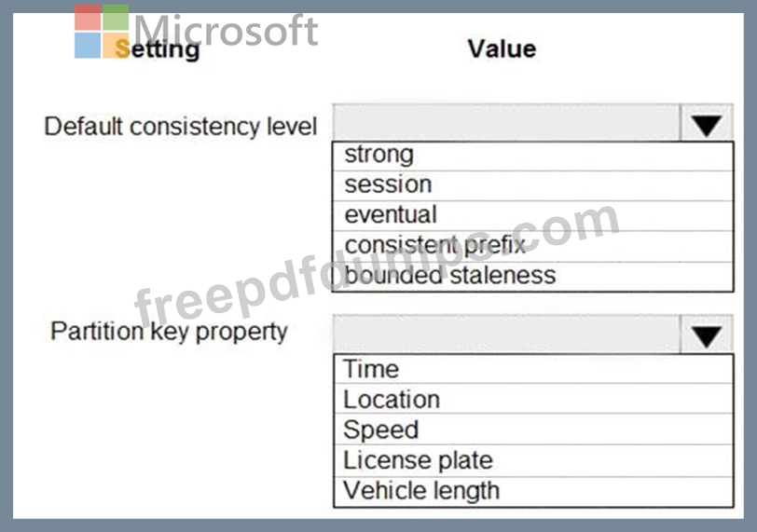The width and height of the screenshot is (757, 532).
Task: Choose session from consistency list
Action: pyautogui.click(x=533, y=185)
